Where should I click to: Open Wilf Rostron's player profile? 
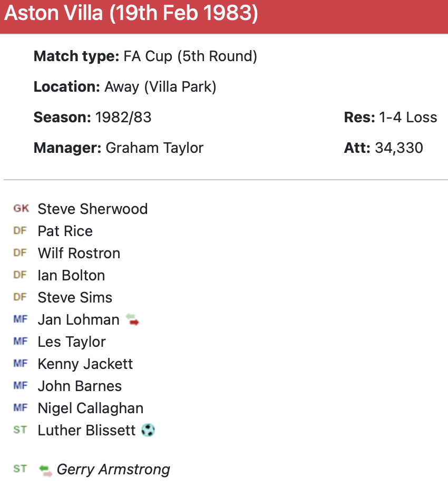pyautogui.click(x=79, y=254)
